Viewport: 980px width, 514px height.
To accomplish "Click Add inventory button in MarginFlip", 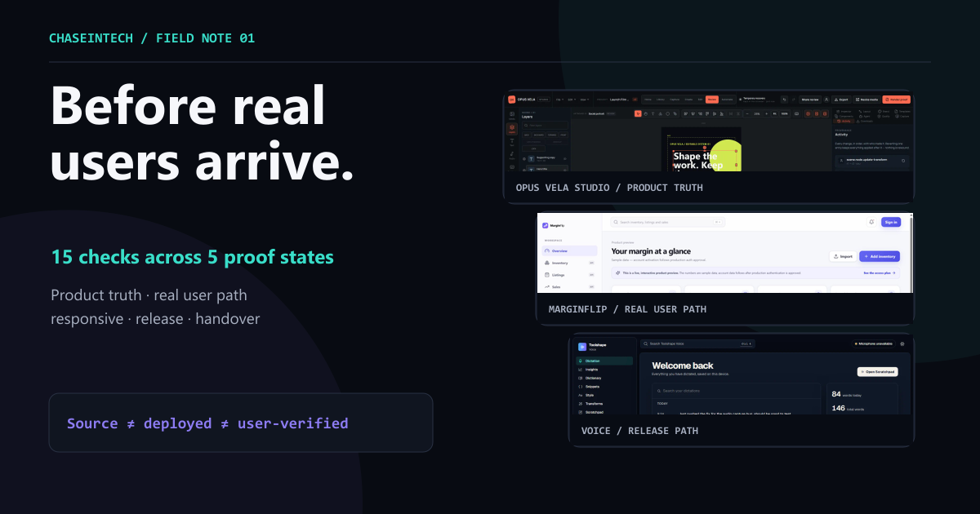I will (x=880, y=256).
